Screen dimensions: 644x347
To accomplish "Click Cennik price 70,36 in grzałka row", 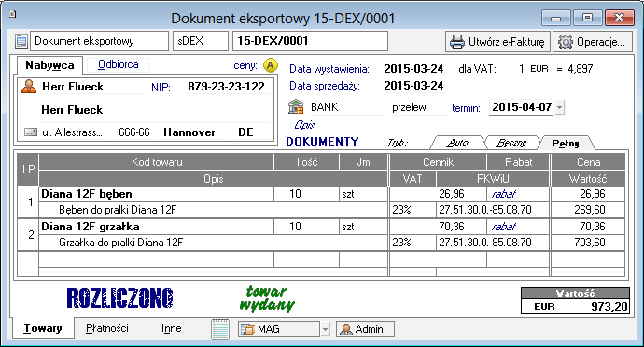I will point(438,227).
